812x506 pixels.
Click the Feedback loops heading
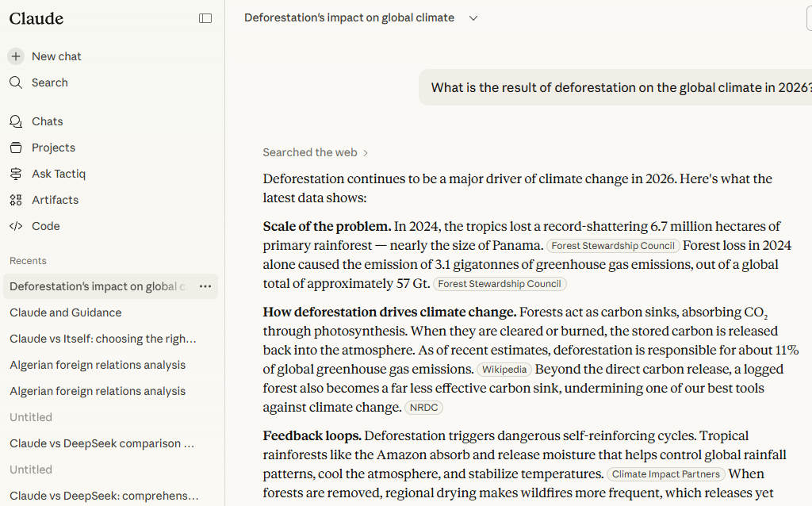click(x=312, y=435)
